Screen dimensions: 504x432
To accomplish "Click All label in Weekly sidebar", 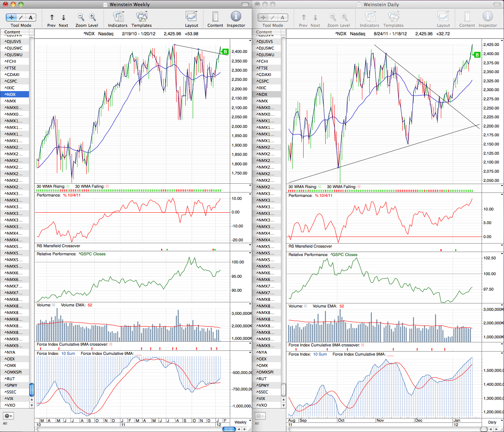I will [5, 424].
